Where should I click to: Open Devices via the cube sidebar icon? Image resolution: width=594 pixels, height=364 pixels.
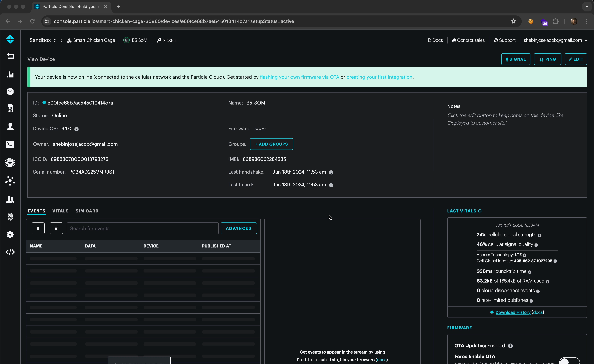[x=10, y=92]
